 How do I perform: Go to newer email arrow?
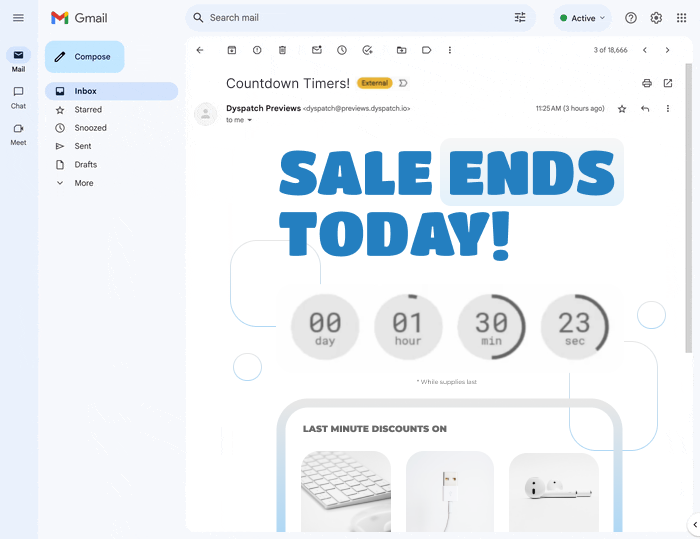pyautogui.click(x=645, y=50)
